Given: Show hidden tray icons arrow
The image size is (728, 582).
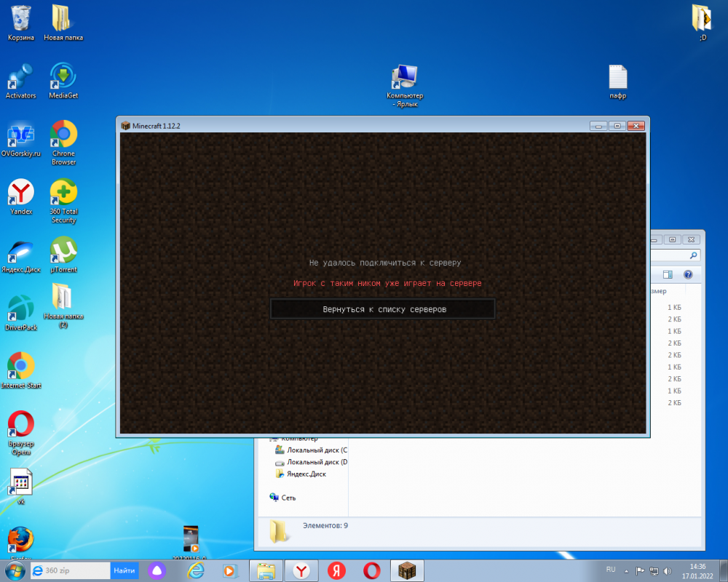Looking at the screenshot, I should tap(626, 571).
